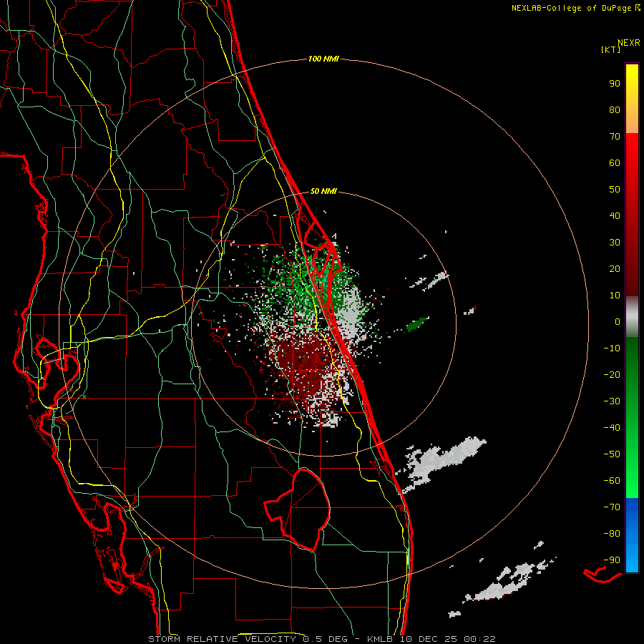Click the -20 scale value

pyautogui.click(x=612, y=374)
